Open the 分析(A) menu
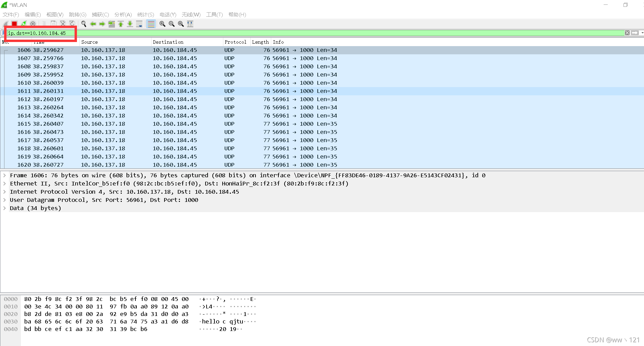Screen dimensions: 644x346 pos(123,14)
